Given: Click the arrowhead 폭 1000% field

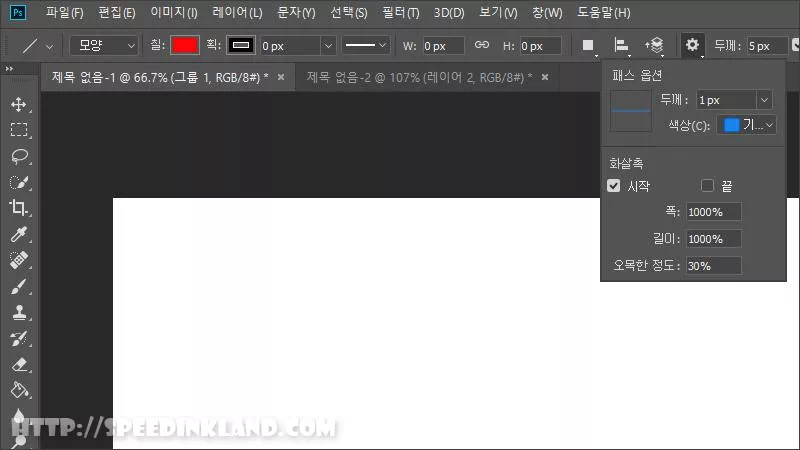Looking at the screenshot, I should (713, 212).
